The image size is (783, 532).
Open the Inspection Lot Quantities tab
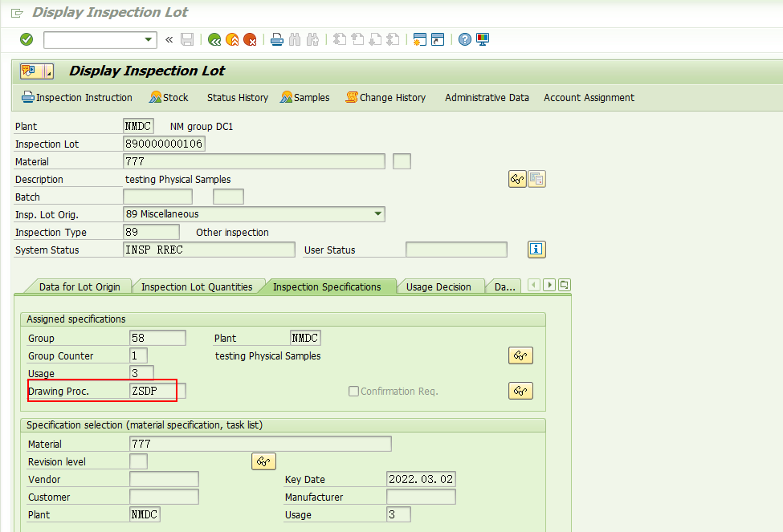click(x=198, y=285)
